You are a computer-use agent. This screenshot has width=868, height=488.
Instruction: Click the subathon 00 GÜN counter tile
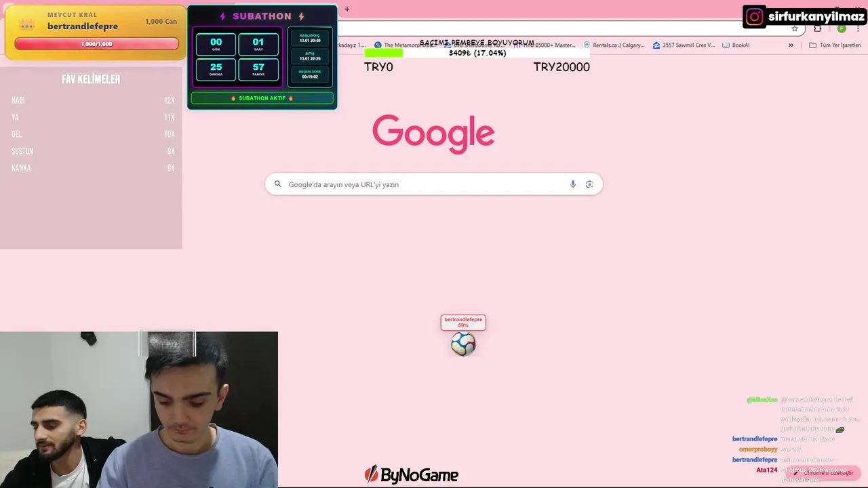click(216, 45)
